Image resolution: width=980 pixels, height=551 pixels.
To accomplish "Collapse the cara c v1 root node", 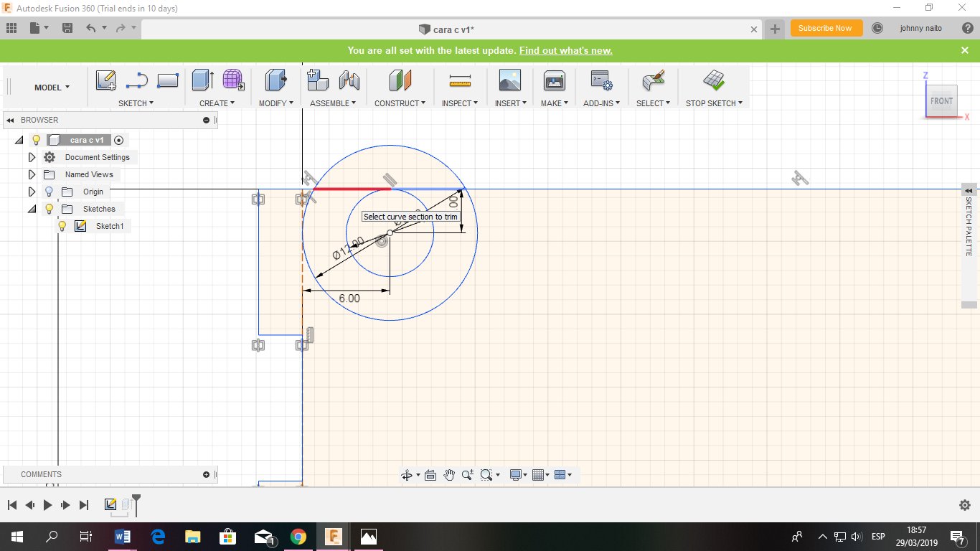I will [x=19, y=140].
